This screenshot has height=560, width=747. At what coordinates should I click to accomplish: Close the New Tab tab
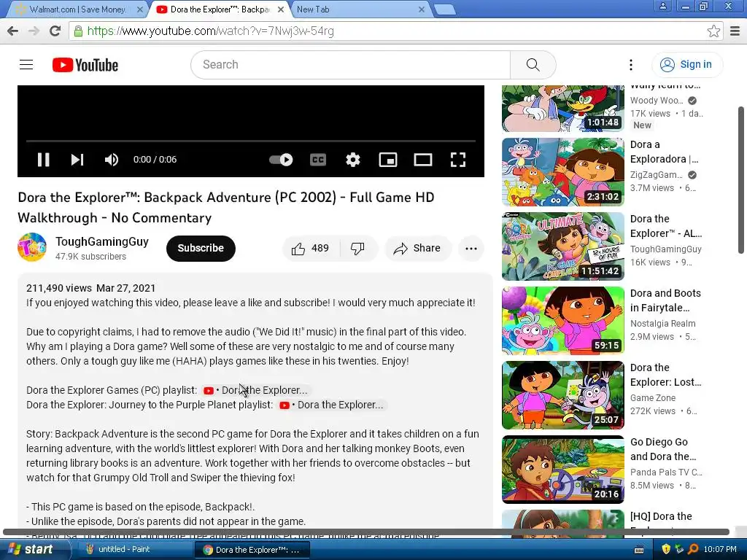422,9
